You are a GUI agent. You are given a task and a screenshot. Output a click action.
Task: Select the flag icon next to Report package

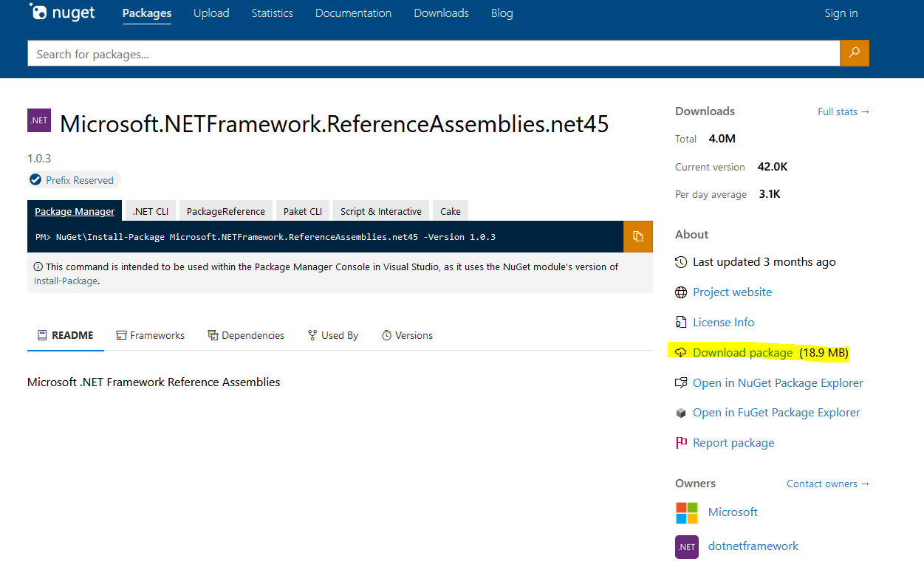pos(680,442)
